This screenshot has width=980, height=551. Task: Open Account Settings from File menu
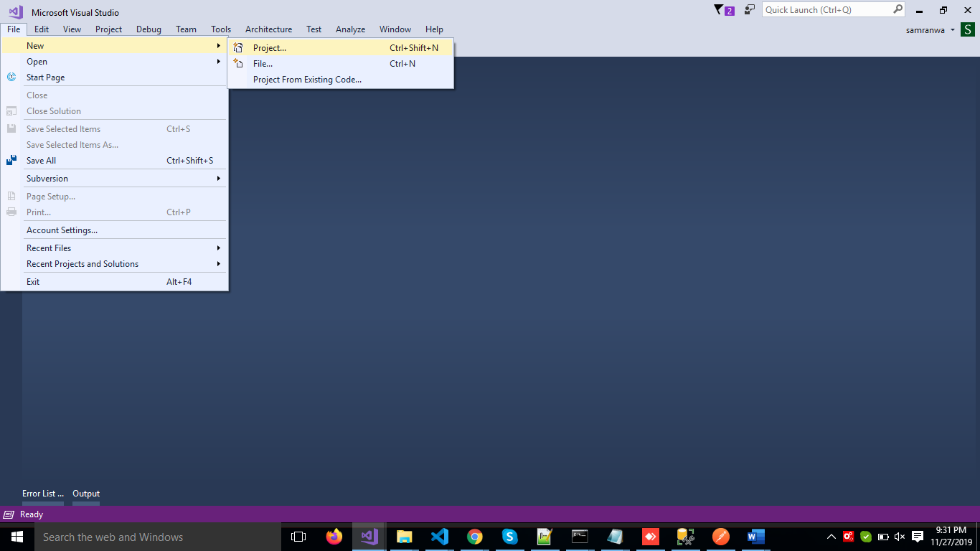pos(62,230)
